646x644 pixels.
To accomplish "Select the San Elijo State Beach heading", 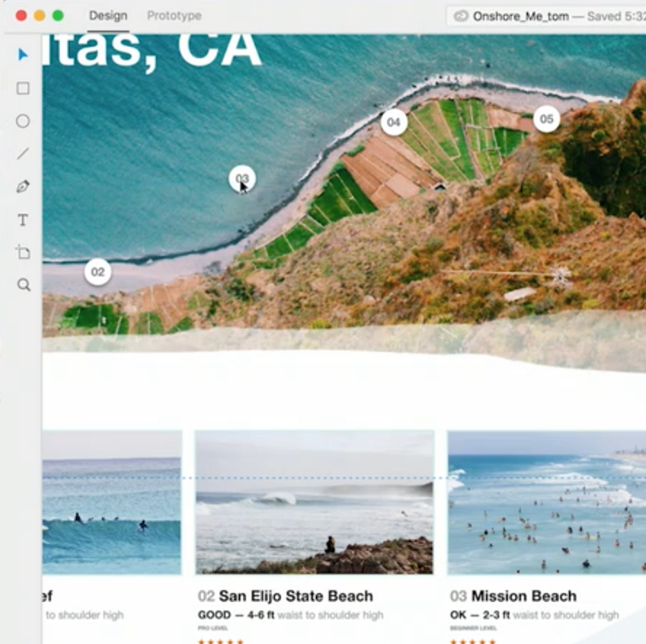I will [x=296, y=596].
